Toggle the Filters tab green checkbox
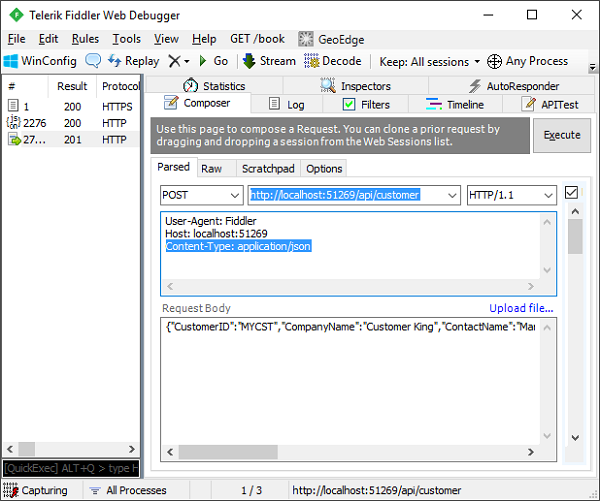Image resolution: width=600 pixels, height=501 pixels. (x=349, y=104)
